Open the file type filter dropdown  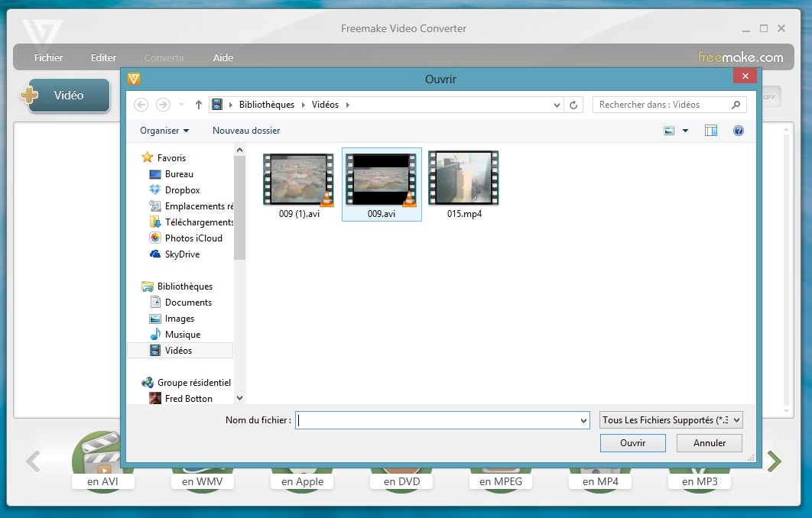pyautogui.click(x=671, y=419)
